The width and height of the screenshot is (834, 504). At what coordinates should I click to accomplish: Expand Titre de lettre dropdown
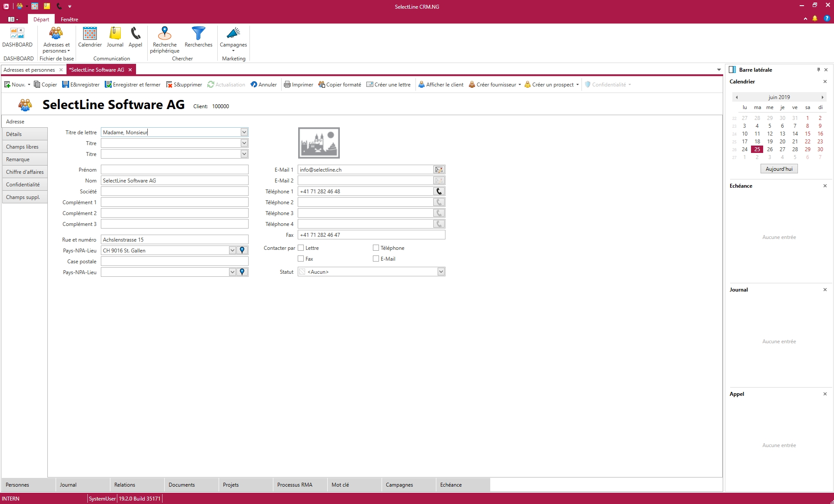tap(244, 132)
